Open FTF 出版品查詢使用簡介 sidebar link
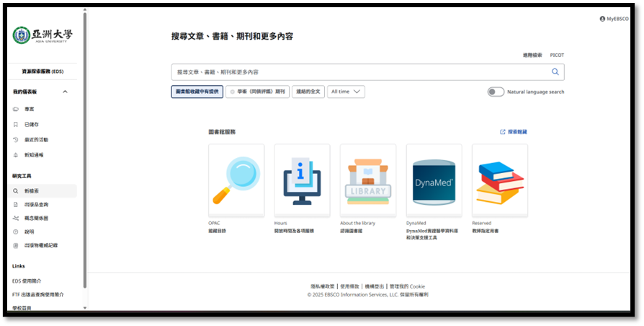Screen dimensions: 644x326 (x=37, y=295)
